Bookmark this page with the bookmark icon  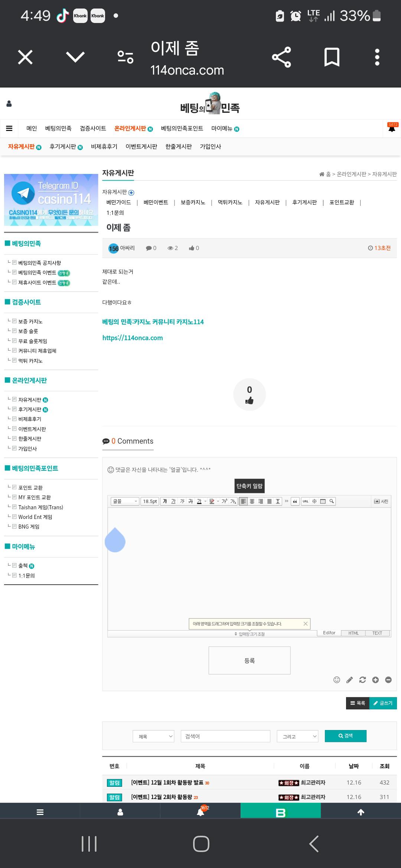[x=332, y=57]
